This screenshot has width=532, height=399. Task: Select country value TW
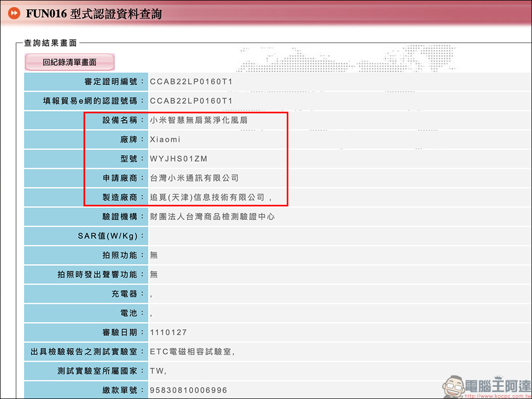coord(157,371)
